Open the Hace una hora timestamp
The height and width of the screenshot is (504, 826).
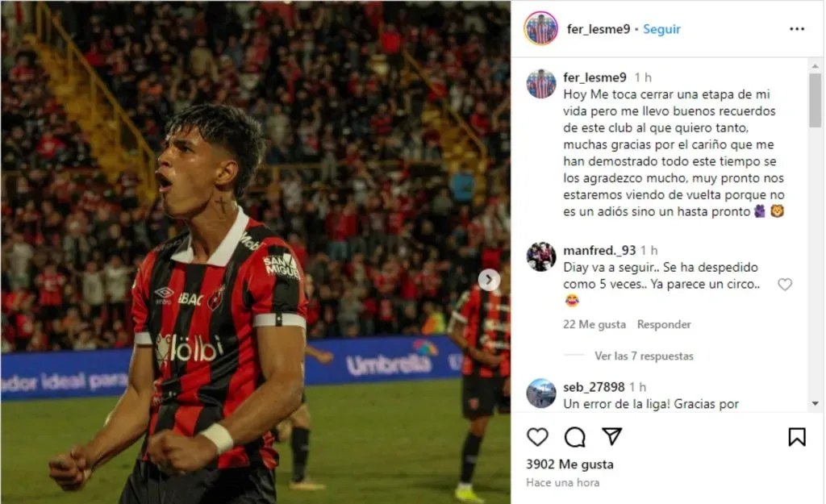click(562, 482)
